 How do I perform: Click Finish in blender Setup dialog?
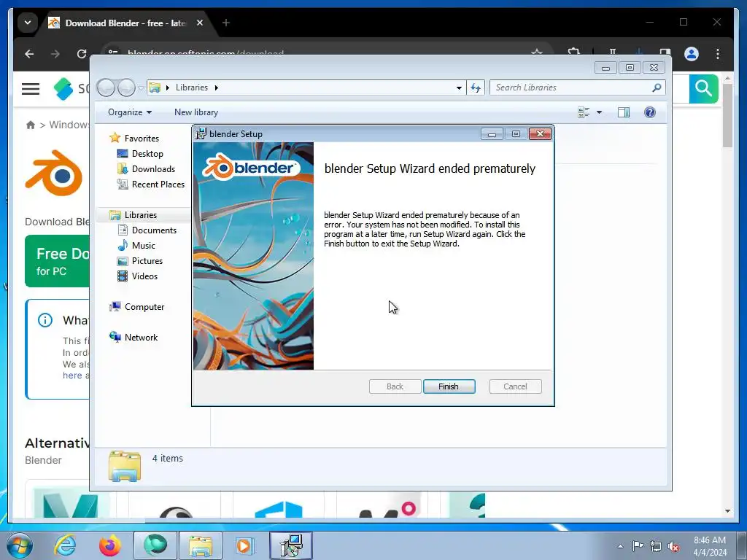(x=449, y=386)
